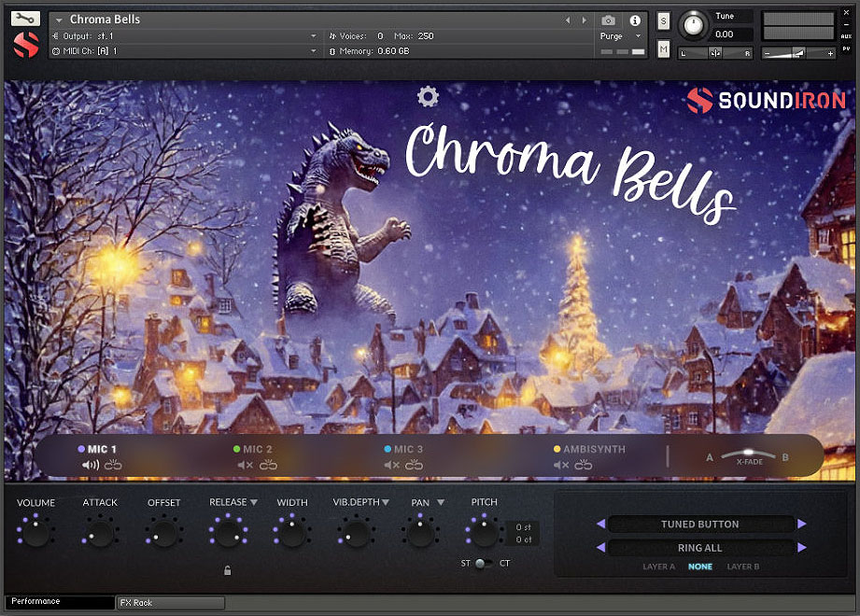This screenshot has width=860, height=616.
Task: Select LAYER A option
Action: pos(658,567)
